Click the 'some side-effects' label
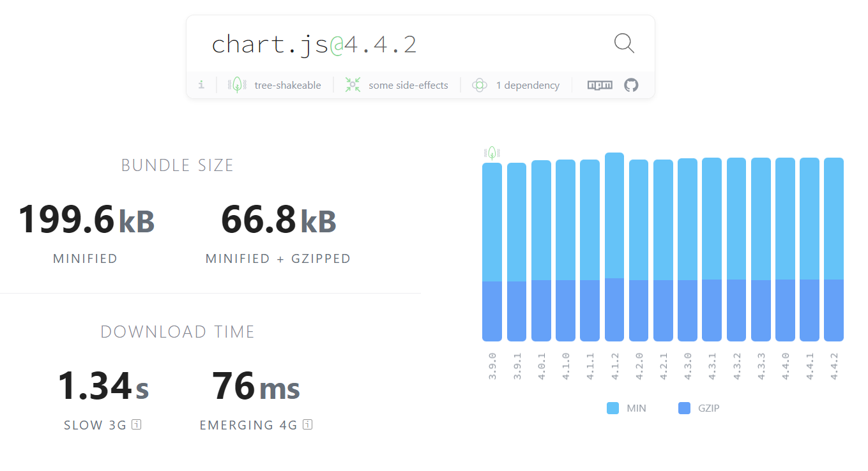Screen dimensions: 868x471 click(x=408, y=85)
